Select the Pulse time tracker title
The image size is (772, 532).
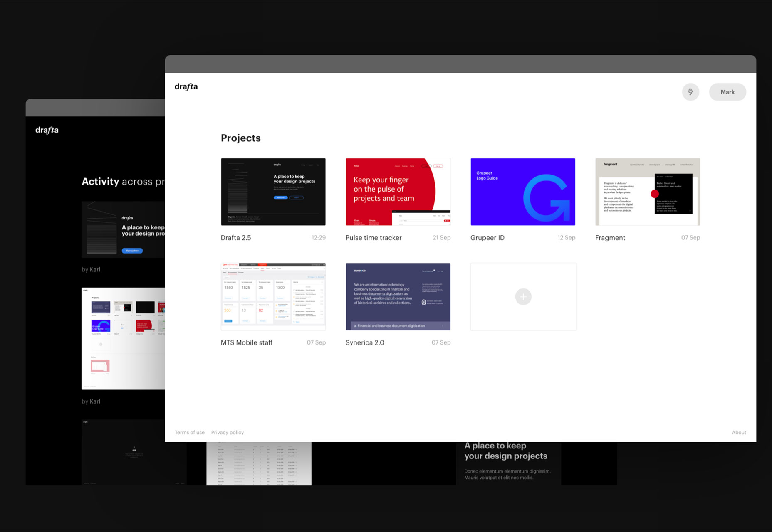(x=374, y=238)
